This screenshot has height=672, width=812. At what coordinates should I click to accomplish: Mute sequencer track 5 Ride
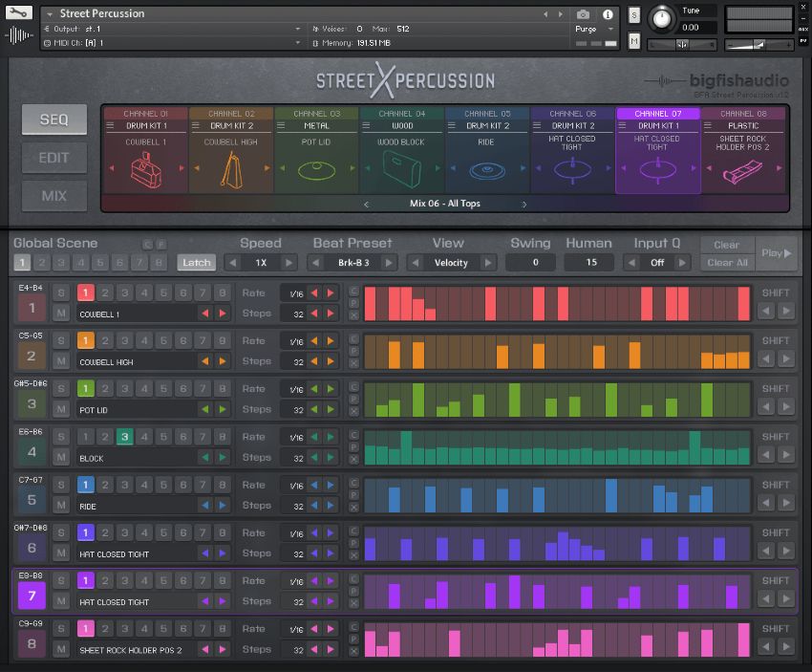[61, 506]
